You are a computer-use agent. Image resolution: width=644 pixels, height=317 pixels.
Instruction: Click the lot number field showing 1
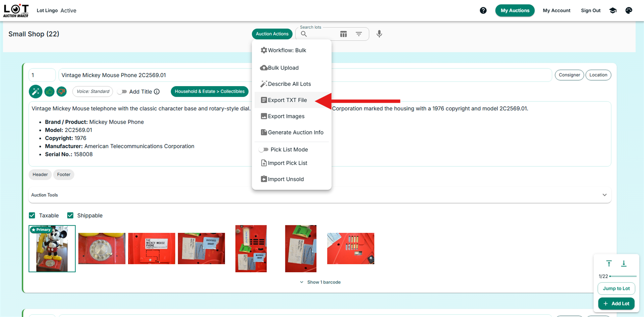(42, 75)
